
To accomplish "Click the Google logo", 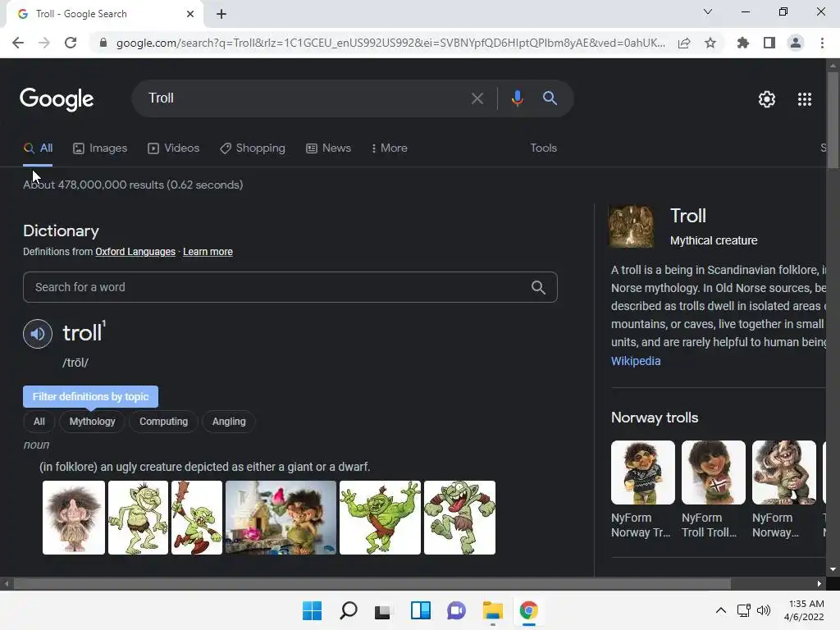I will [57, 99].
